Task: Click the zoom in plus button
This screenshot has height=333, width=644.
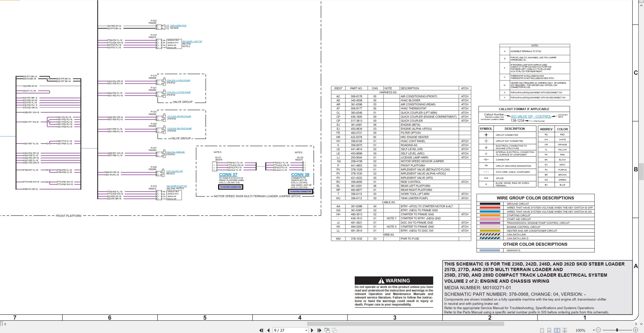Action: 635,330
